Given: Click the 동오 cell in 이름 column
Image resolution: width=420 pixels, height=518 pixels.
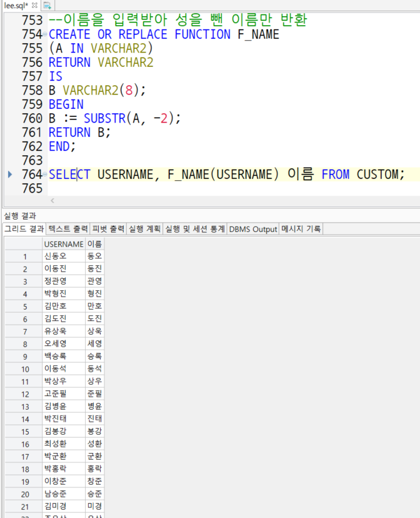Looking at the screenshot, I should [95, 256].
